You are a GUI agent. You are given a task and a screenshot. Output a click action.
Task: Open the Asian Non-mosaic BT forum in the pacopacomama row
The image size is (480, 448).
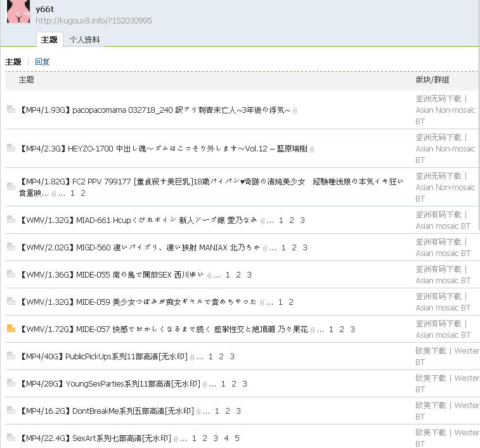coord(445,110)
